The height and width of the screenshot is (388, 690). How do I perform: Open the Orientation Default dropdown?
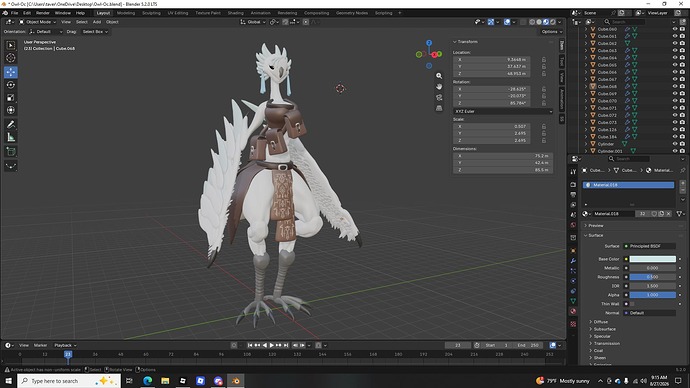click(x=46, y=32)
